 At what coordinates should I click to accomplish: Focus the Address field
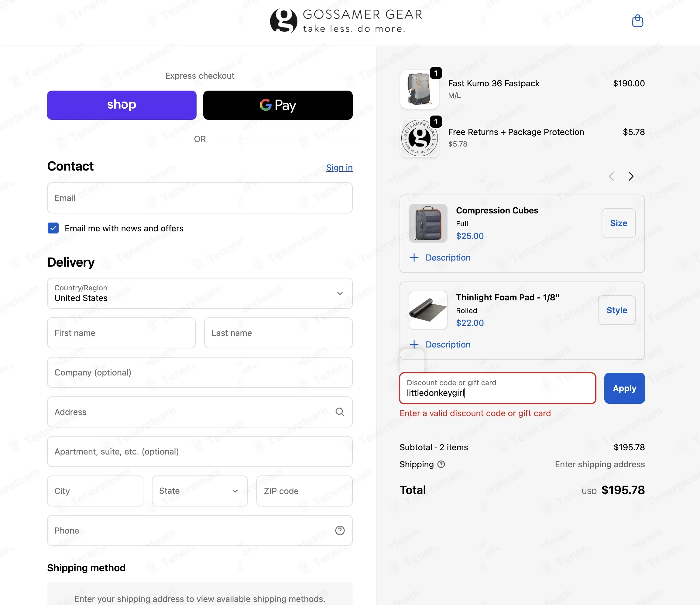200,412
